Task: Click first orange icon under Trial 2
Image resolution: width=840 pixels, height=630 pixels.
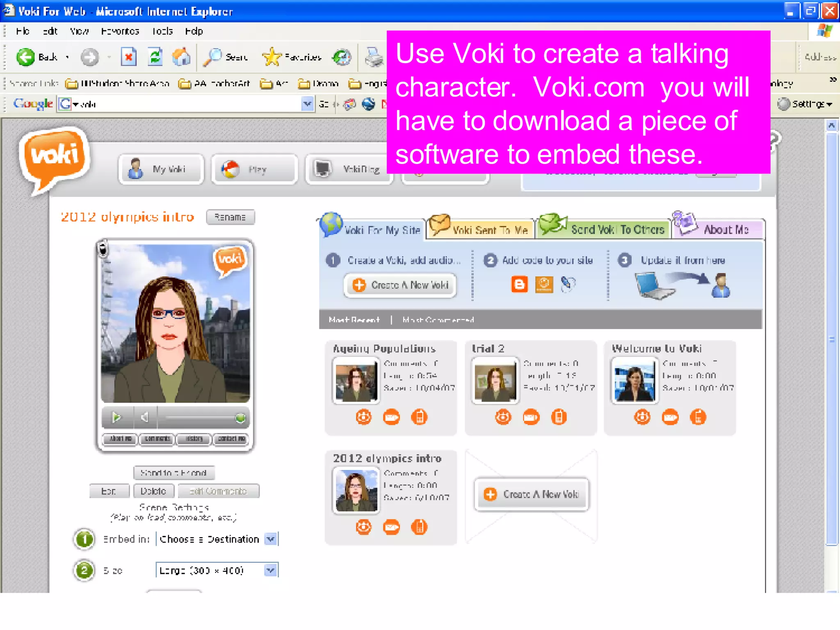Action: point(503,417)
